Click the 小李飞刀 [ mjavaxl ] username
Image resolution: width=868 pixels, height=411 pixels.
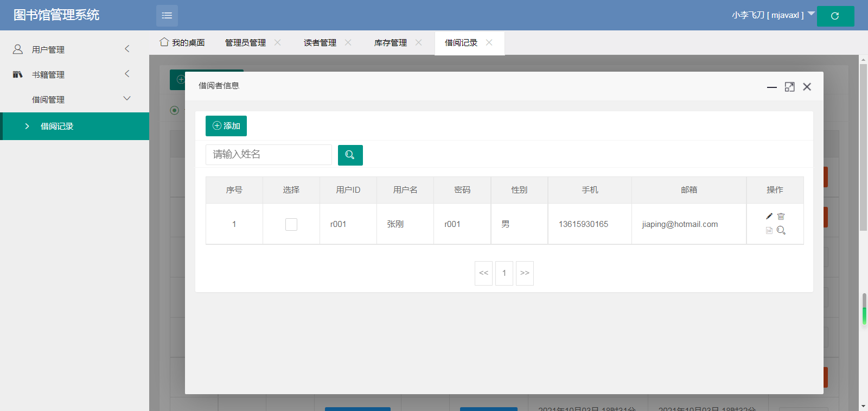[x=768, y=15]
